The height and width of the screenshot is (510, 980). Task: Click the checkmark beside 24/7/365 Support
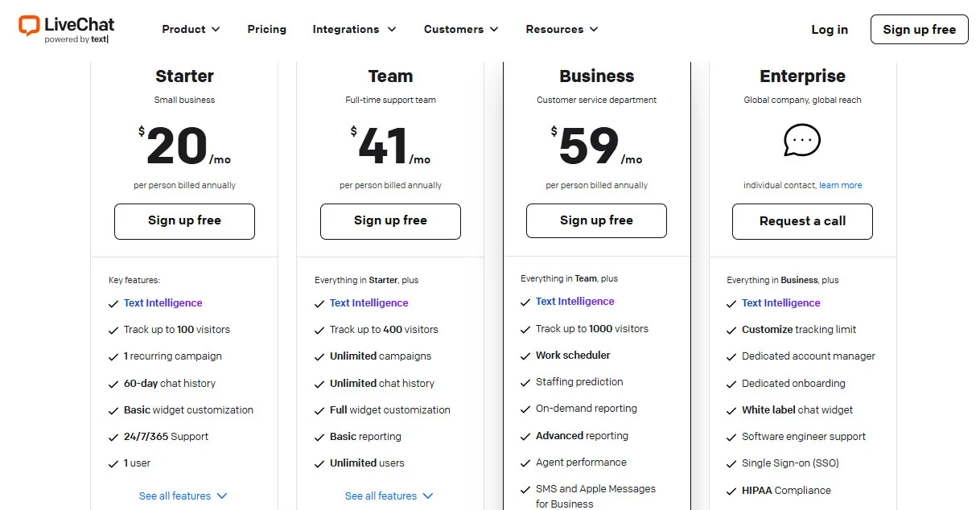click(x=113, y=437)
